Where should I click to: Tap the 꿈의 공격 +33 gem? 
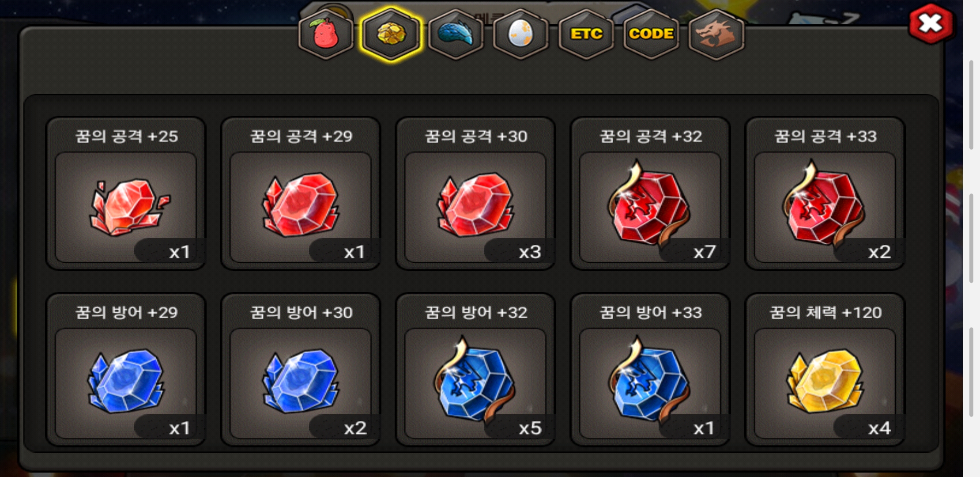[825, 193]
